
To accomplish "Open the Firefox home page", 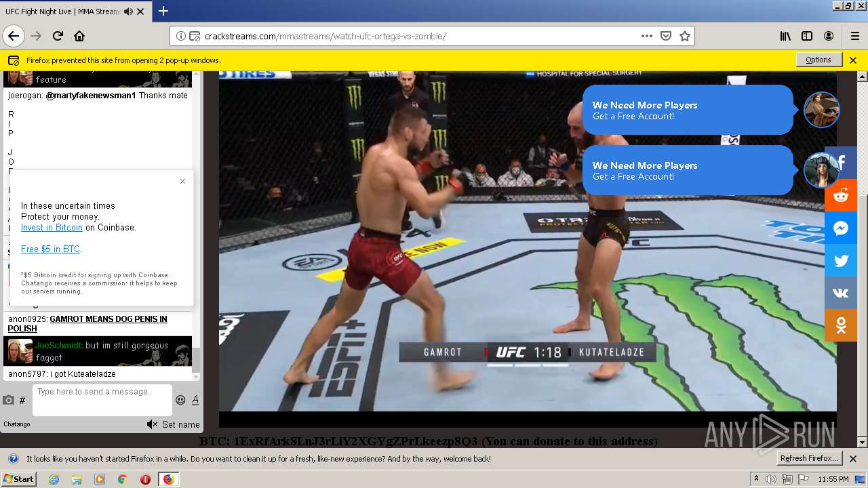I will tap(79, 36).
